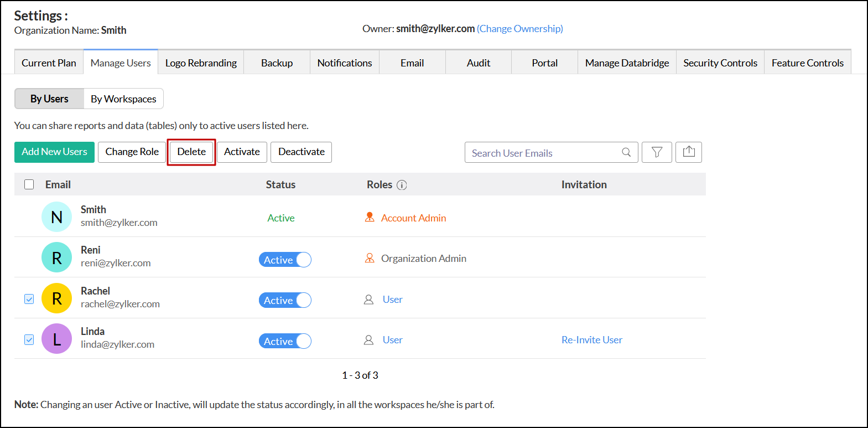
Task: Switch off Linda's Active toggle
Action: click(285, 341)
